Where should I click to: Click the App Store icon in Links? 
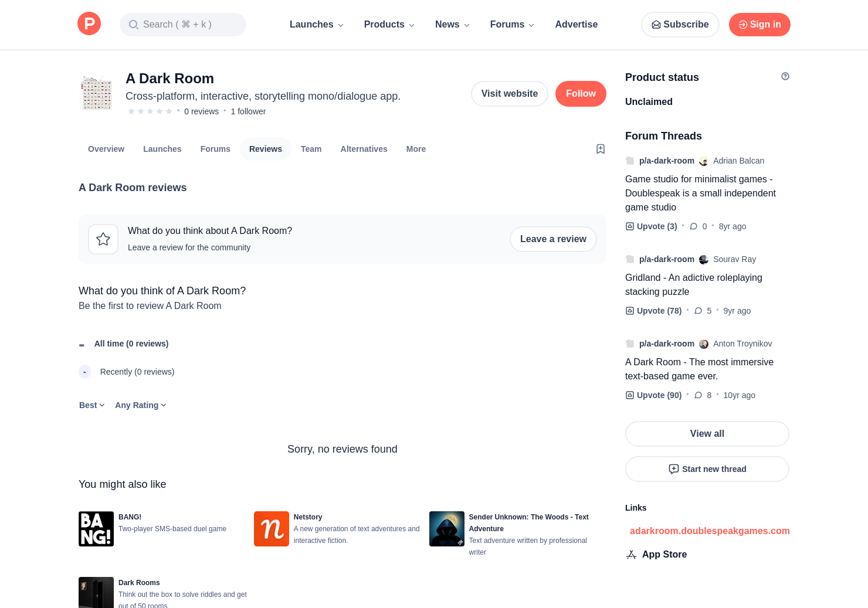tap(632, 555)
